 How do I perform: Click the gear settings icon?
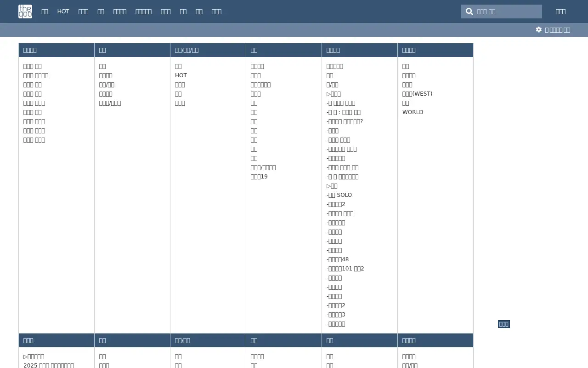539,29
